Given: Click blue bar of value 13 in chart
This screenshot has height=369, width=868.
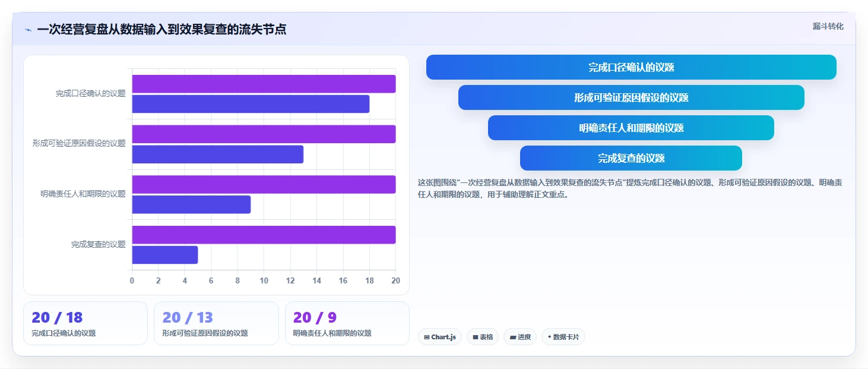Looking at the screenshot, I should tap(217, 154).
